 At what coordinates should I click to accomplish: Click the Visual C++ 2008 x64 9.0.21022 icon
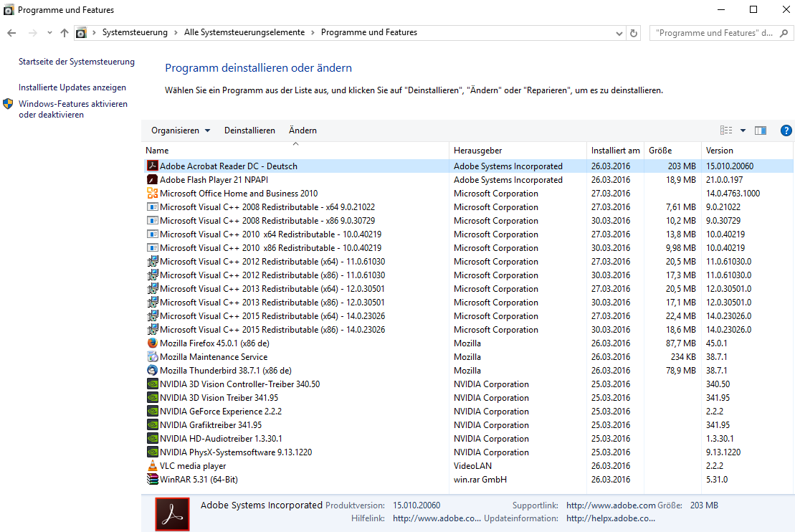click(x=152, y=207)
